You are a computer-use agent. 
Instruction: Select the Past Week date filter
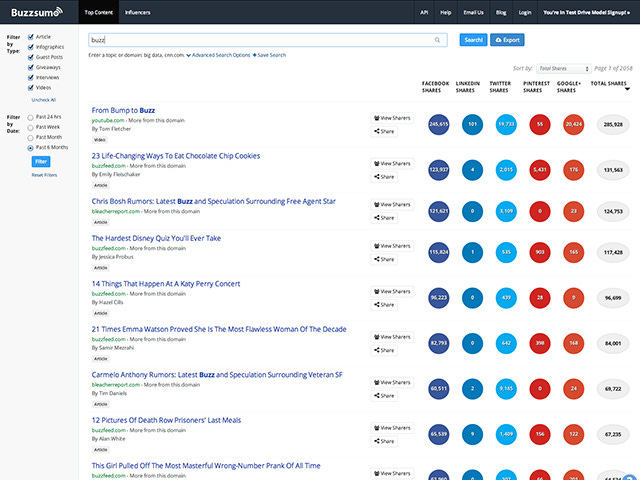[x=30, y=128]
